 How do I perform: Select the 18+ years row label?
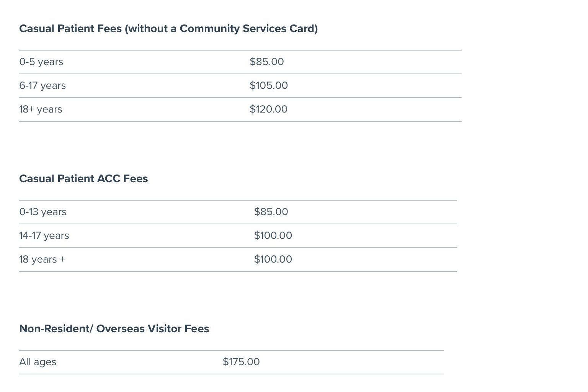[41, 109]
